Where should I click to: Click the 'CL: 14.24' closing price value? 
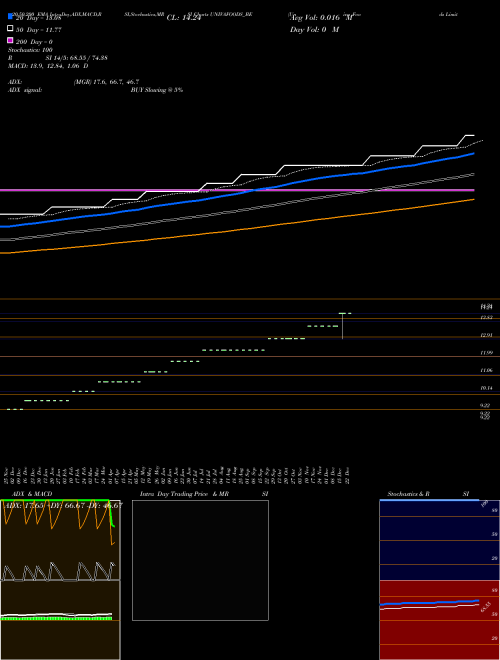click(x=184, y=18)
